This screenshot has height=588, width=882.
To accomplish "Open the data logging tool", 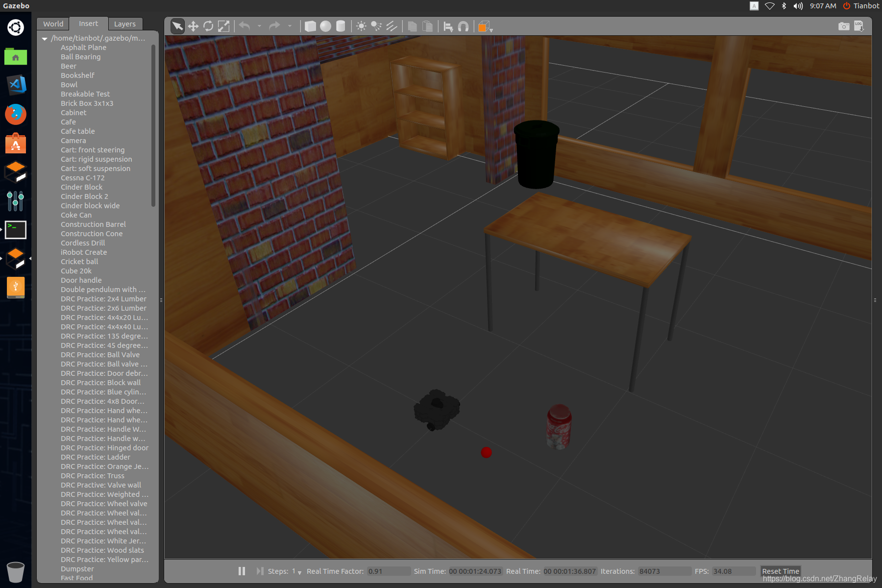I will (859, 26).
